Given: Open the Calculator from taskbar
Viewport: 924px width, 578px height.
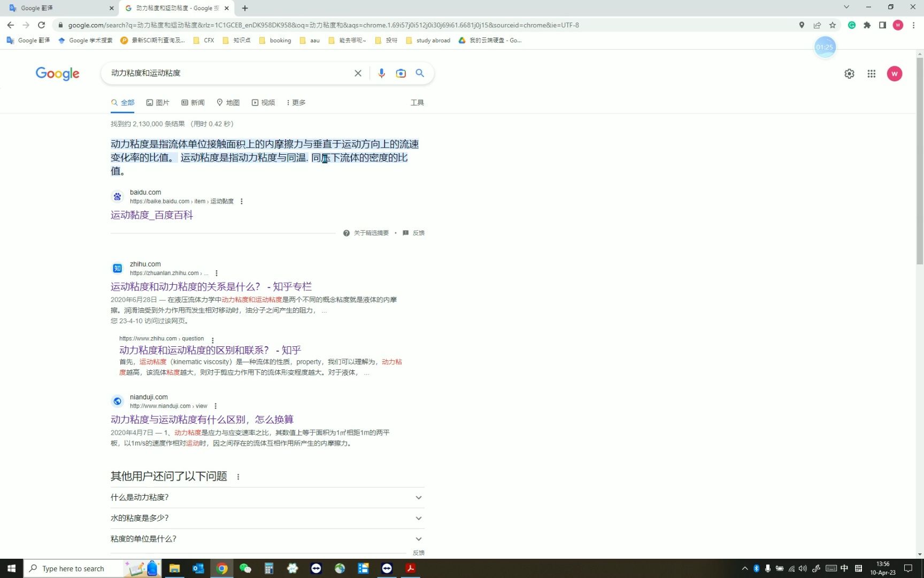Looking at the screenshot, I should point(269,568).
